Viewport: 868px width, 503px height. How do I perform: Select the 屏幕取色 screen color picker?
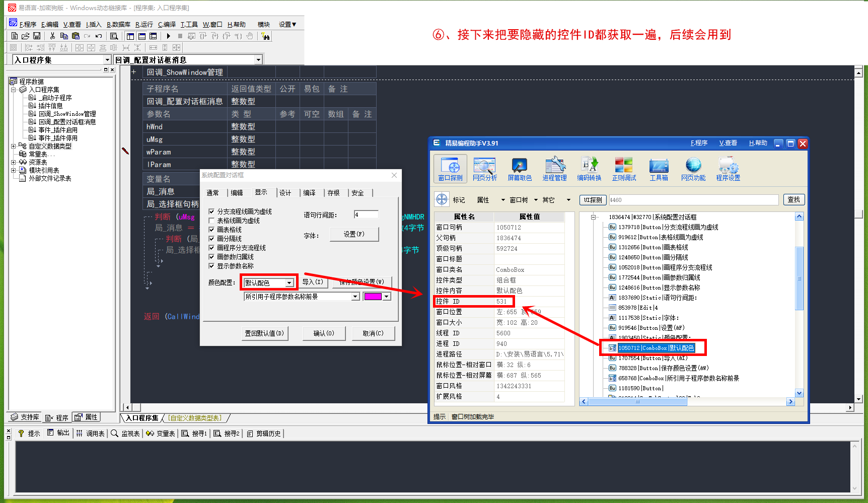519,169
